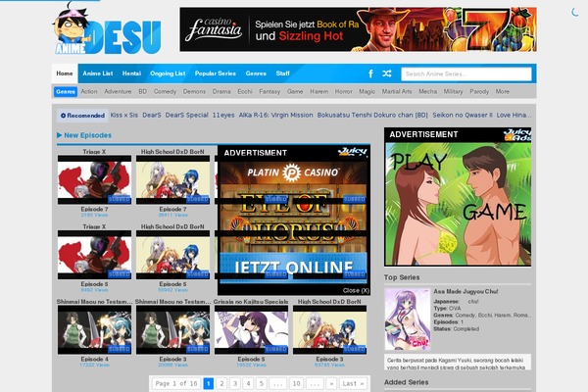588x392 pixels.
Task: Open AIKa R-16: Virgin Mission link
Action: [276, 116]
